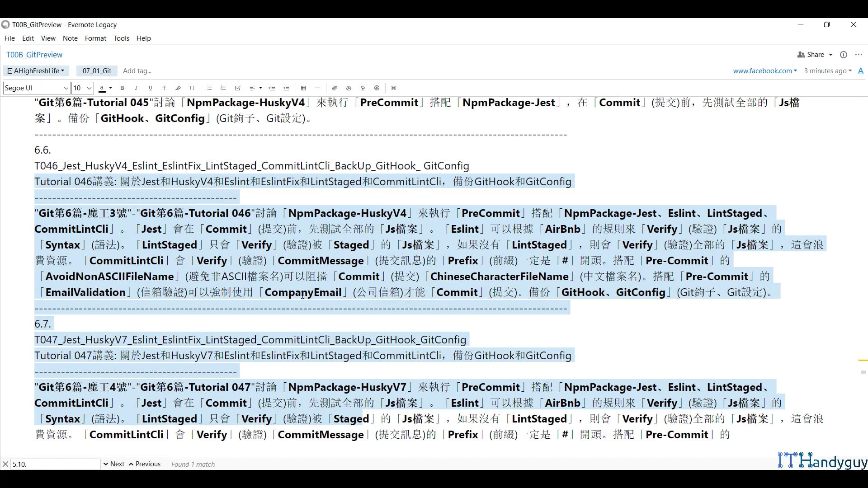This screenshot has height=488, width=868.
Task: Open the Tools menu
Action: [x=121, y=38]
